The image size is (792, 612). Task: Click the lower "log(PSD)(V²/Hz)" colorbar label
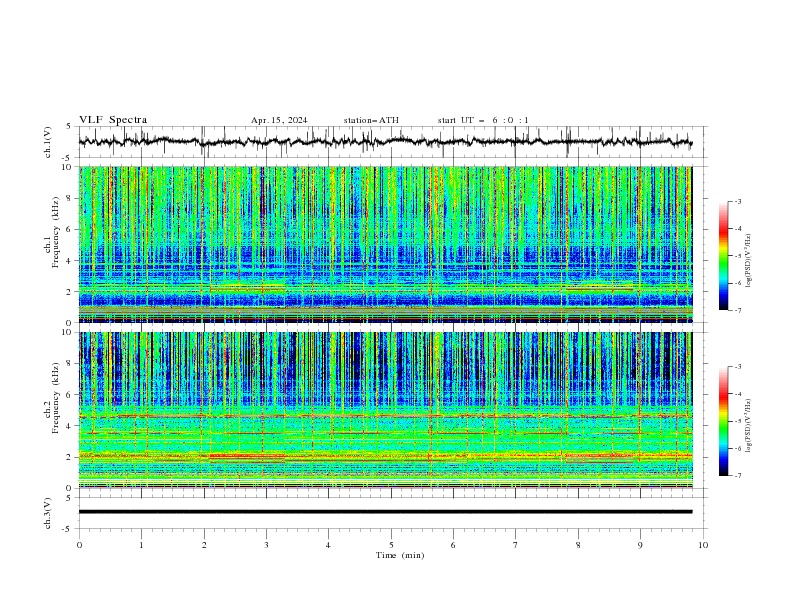click(749, 425)
